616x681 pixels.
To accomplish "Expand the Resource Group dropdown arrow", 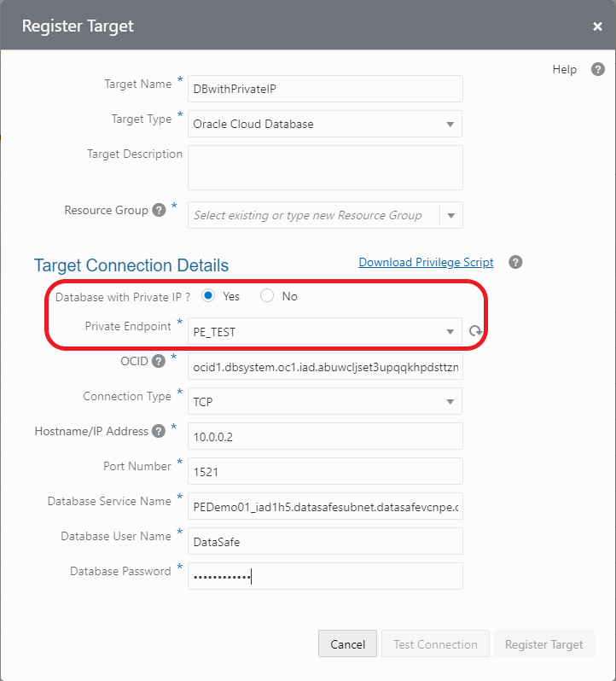I will click(451, 216).
